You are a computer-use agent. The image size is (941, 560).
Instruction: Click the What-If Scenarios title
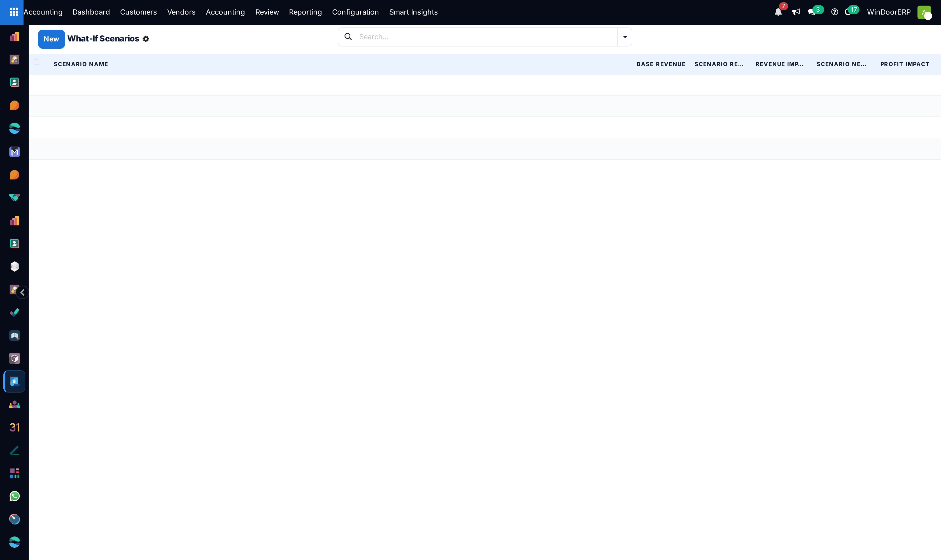point(103,38)
